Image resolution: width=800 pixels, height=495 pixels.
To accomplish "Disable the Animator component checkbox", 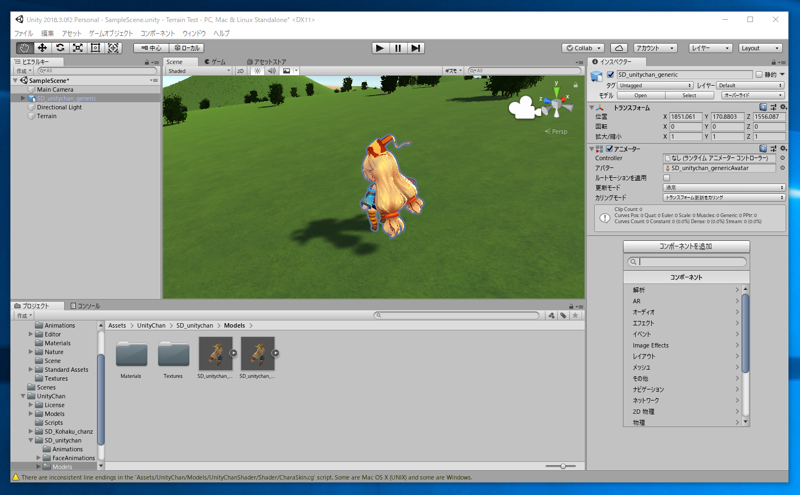I will pos(609,148).
